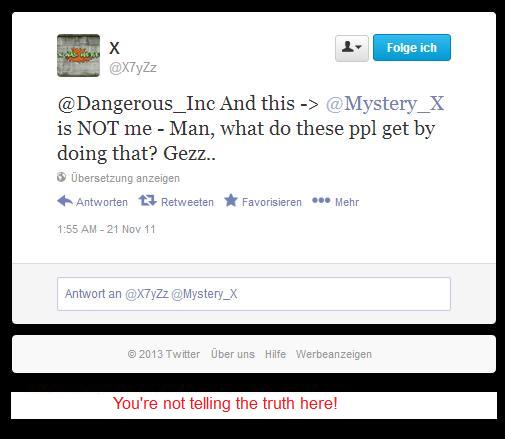505x439 pixels.
Task: Expand the Mehr options label
Action: point(347,202)
